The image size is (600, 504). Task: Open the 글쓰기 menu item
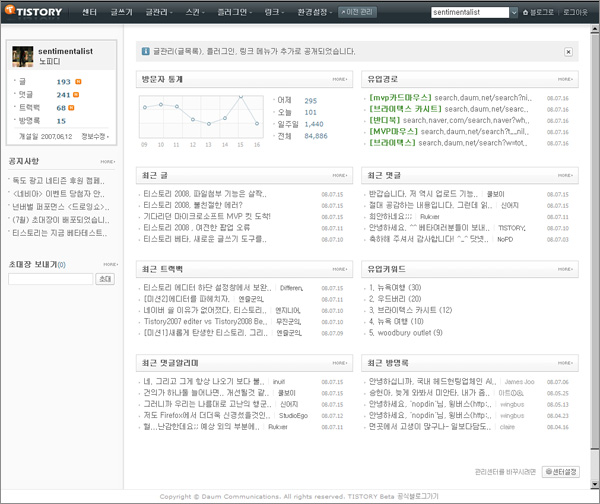click(121, 12)
